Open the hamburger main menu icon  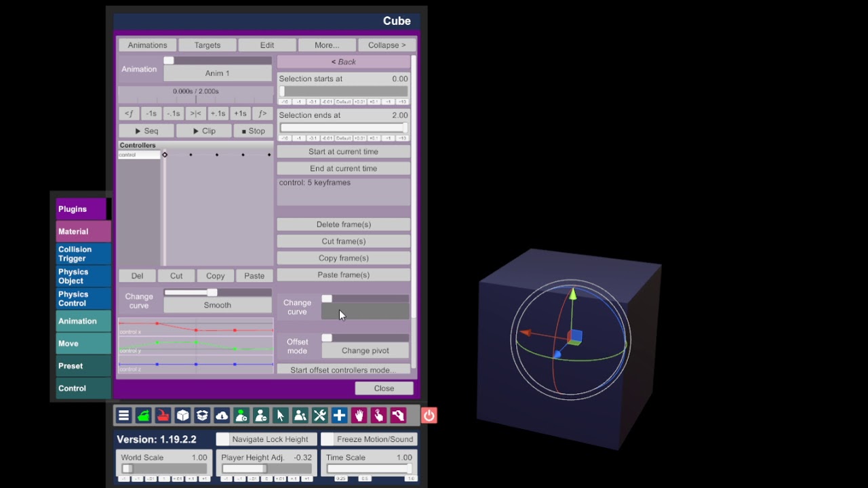coord(123,415)
